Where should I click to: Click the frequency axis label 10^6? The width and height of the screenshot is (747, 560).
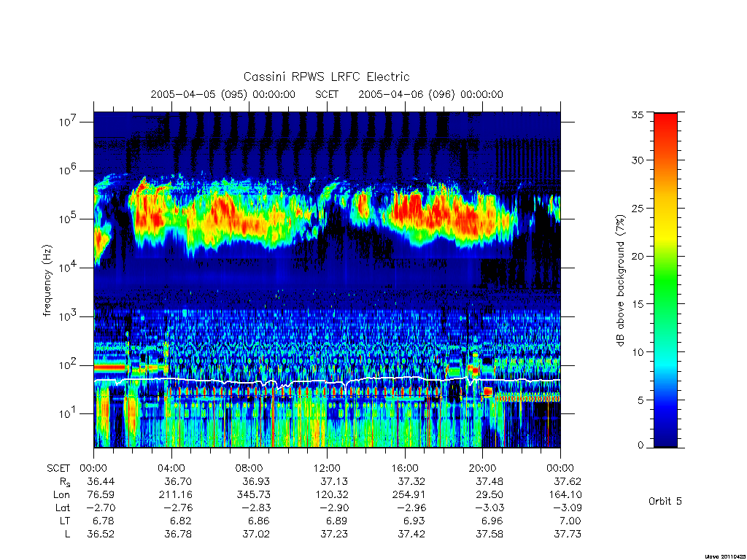pyautogui.click(x=68, y=170)
